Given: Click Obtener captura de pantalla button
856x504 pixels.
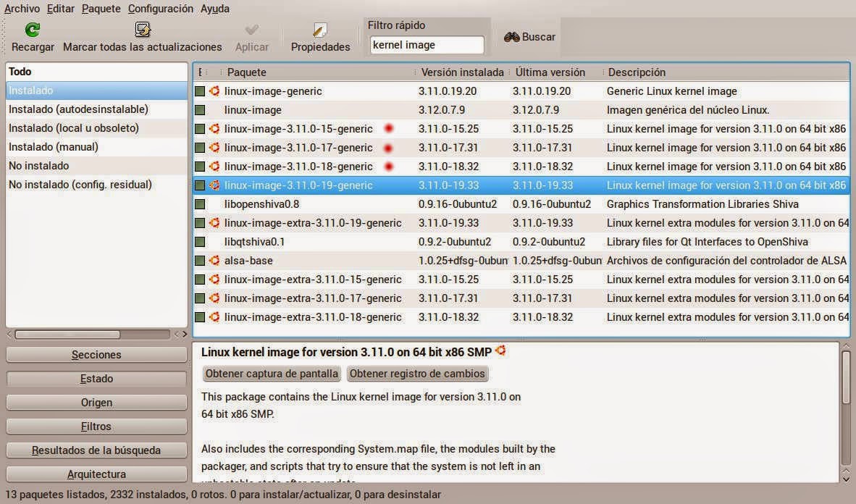Looking at the screenshot, I should point(272,374).
